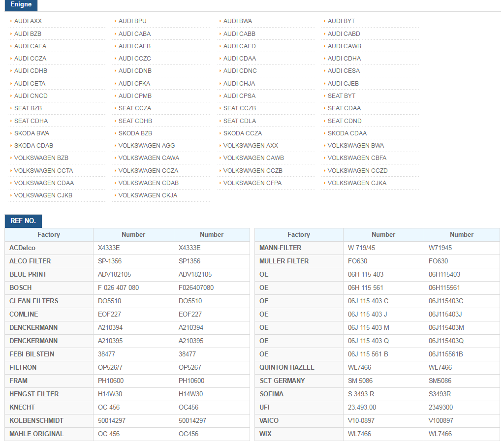Click AUDI CPSA engine link

coord(240,96)
